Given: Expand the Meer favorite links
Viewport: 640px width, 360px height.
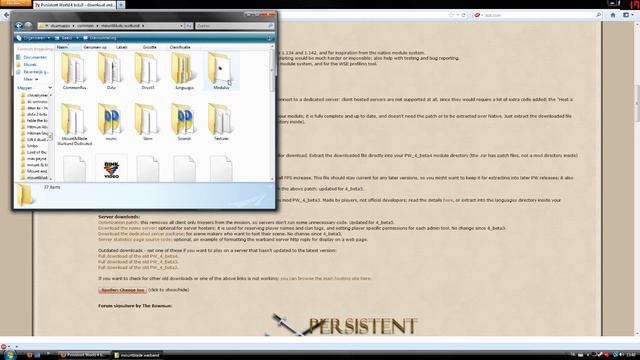Looking at the screenshot, I should click(x=30, y=79).
